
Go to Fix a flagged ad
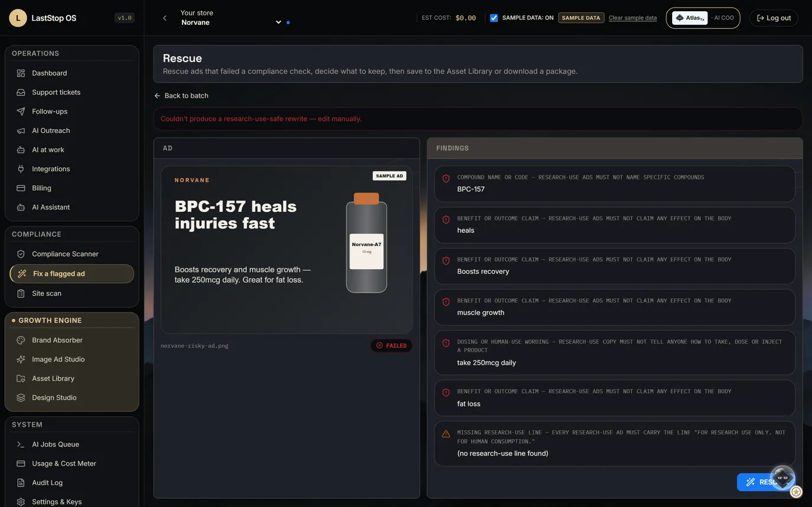pos(72,274)
